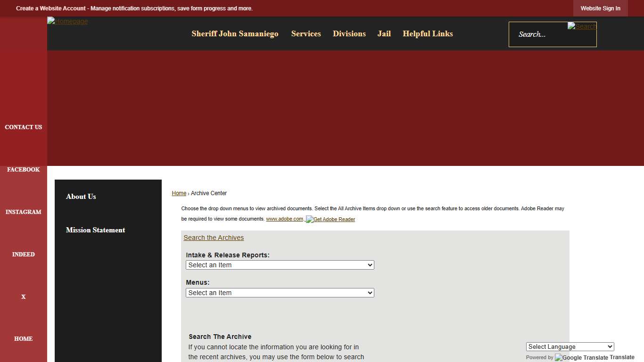Image resolution: width=644 pixels, height=362 pixels.
Task: Click the Home breadcrumb link
Action: [x=179, y=193]
